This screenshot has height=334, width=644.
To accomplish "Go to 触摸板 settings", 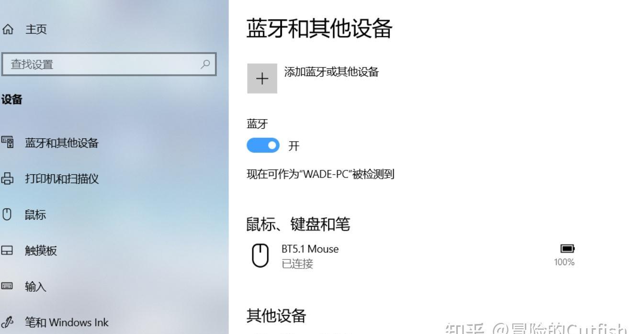I will [x=41, y=251].
